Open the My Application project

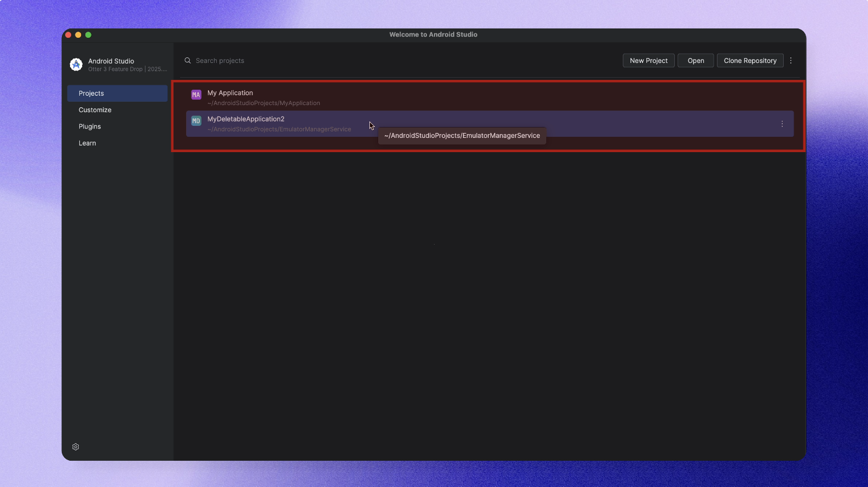pos(230,93)
